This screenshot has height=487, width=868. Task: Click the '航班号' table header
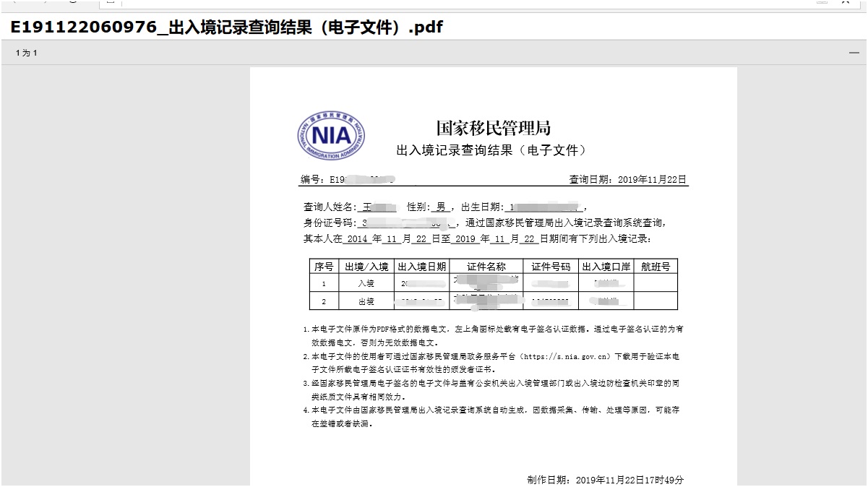tap(656, 266)
